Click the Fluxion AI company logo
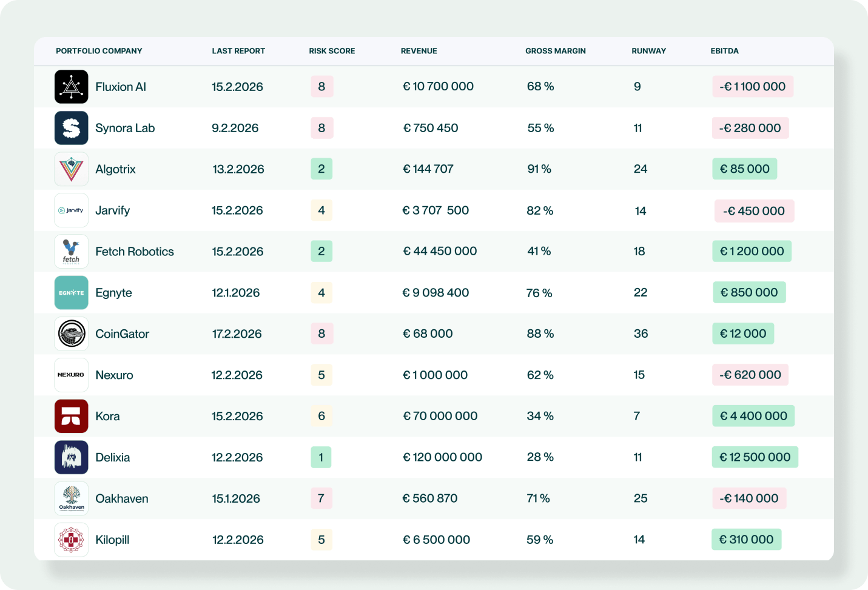The width and height of the screenshot is (868, 590). point(71,87)
